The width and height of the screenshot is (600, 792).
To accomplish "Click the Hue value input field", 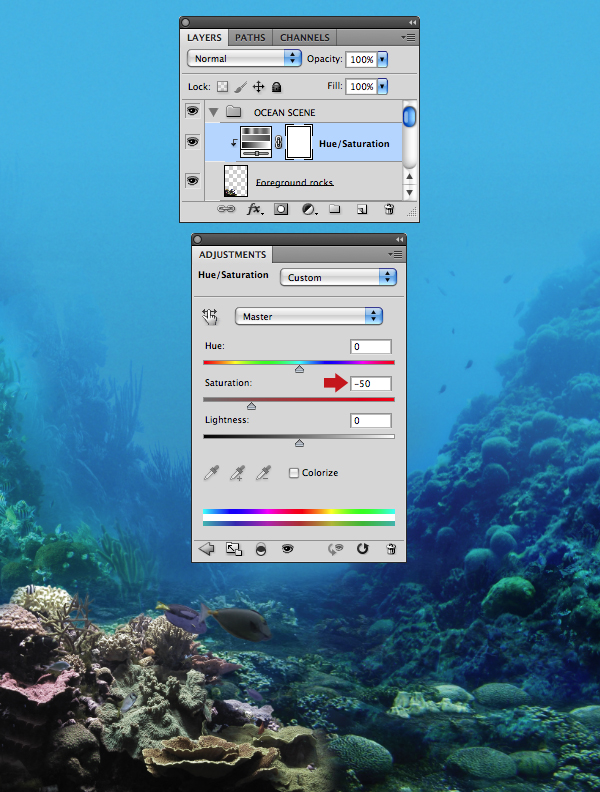I will [371, 346].
